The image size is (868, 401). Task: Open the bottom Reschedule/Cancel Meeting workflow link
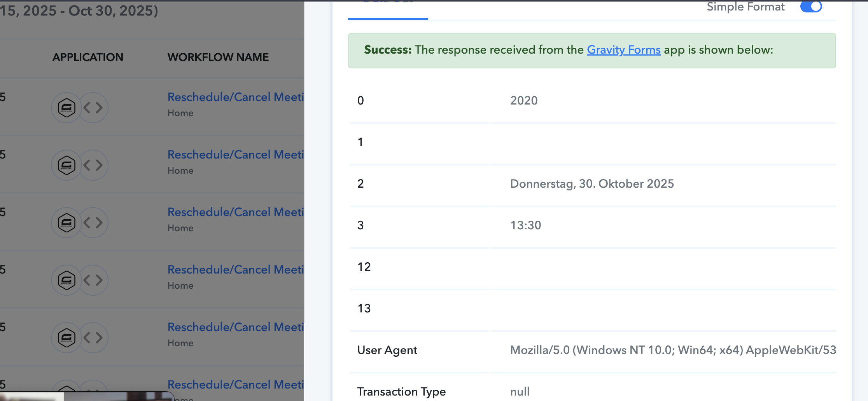click(x=235, y=384)
